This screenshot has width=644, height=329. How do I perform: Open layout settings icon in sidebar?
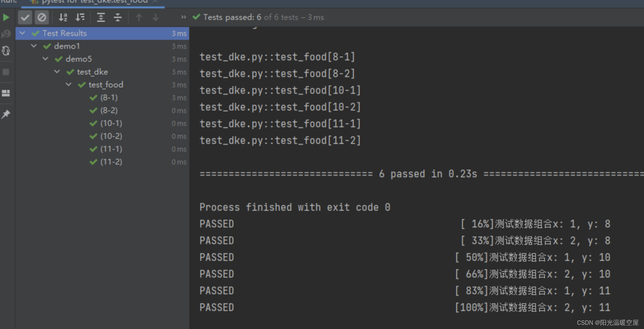tap(6, 93)
